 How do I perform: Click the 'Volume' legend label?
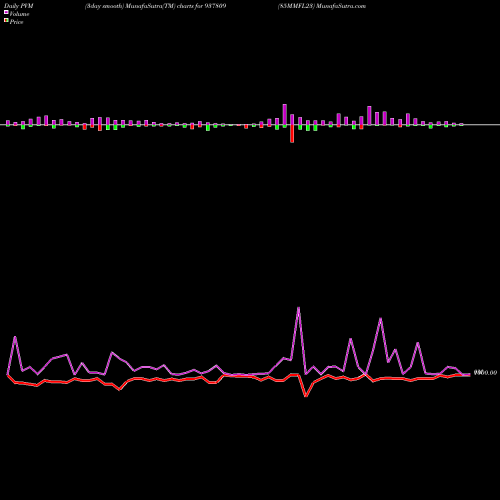click(x=19, y=14)
